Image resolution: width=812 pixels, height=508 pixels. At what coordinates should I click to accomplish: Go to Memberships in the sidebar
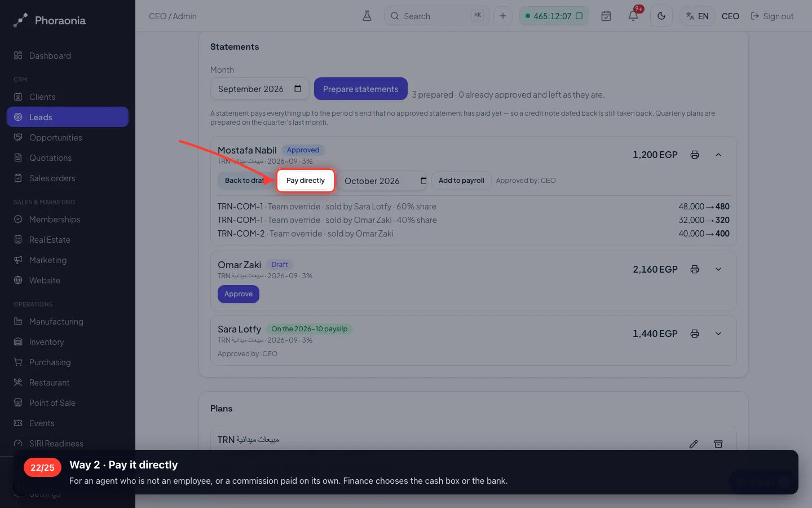pos(68,219)
